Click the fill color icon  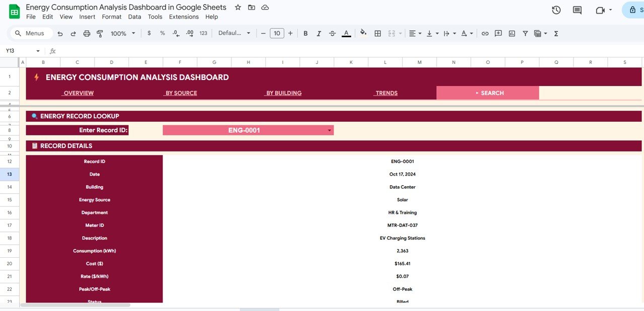click(x=363, y=33)
